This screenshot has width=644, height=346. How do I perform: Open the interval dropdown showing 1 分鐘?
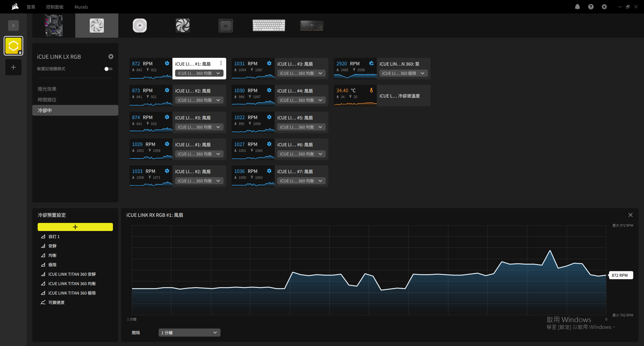(189, 333)
